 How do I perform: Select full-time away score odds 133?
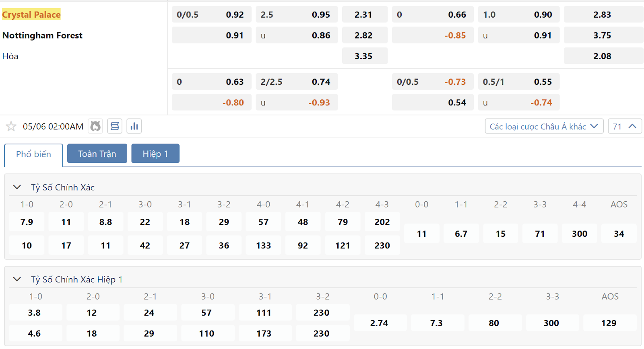pyautogui.click(x=263, y=245)
